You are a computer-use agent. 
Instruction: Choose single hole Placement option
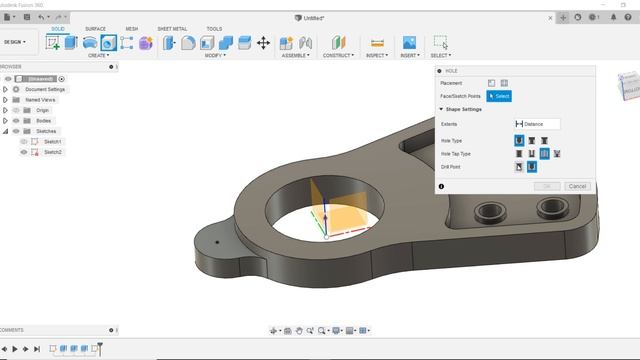pos(491,83)
